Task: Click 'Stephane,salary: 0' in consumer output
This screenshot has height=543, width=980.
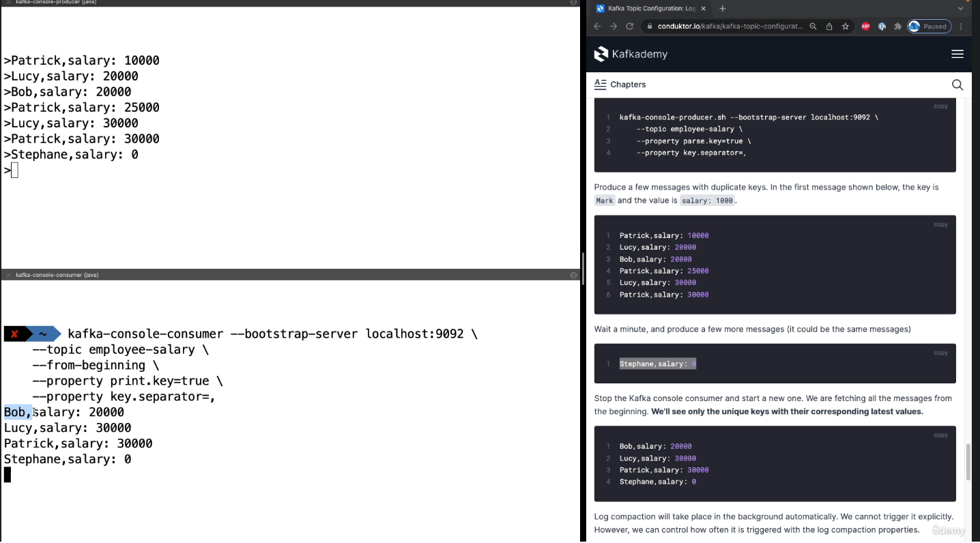Action: [x=68, y=460]
